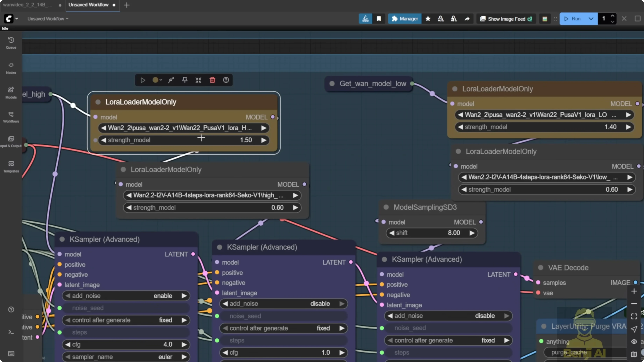The width and height of the screenshot is (644, 362).
Task: Open the workflow name dropdown next to Unsaved Workflow
Action: pyautogui.click(x=67, y=19)
